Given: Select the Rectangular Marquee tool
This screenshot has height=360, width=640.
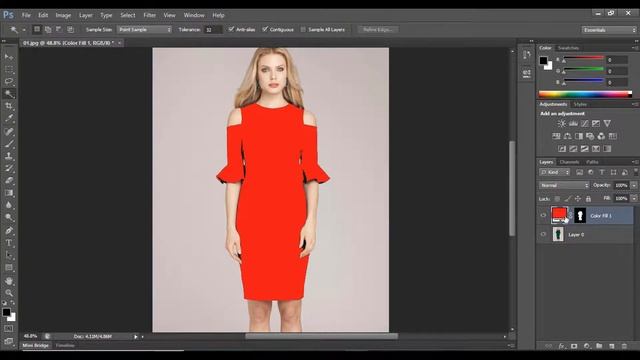Looking at the screenshot, I should (9, 69).
